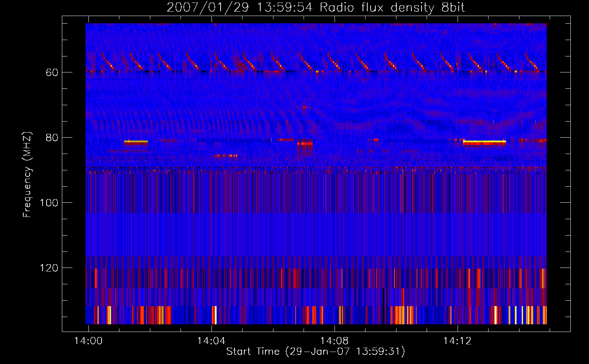This screenshot has height=364, width=589.
Task: Click the 14:04 time tick label
Action: pyautogui.click(x=212, y=341)
